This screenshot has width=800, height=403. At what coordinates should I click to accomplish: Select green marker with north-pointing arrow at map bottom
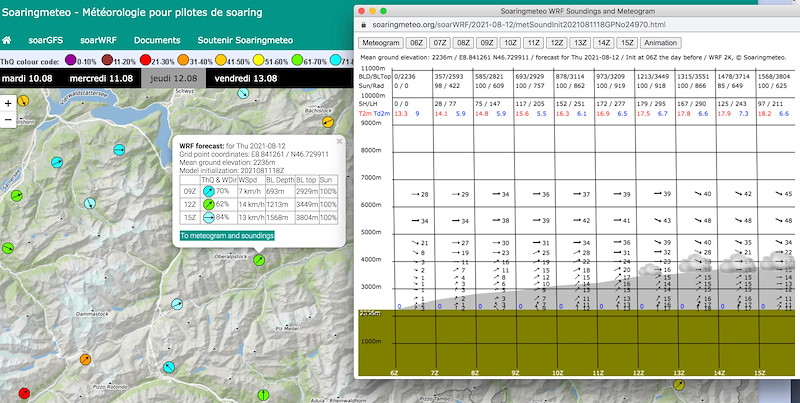pos(263,394)
